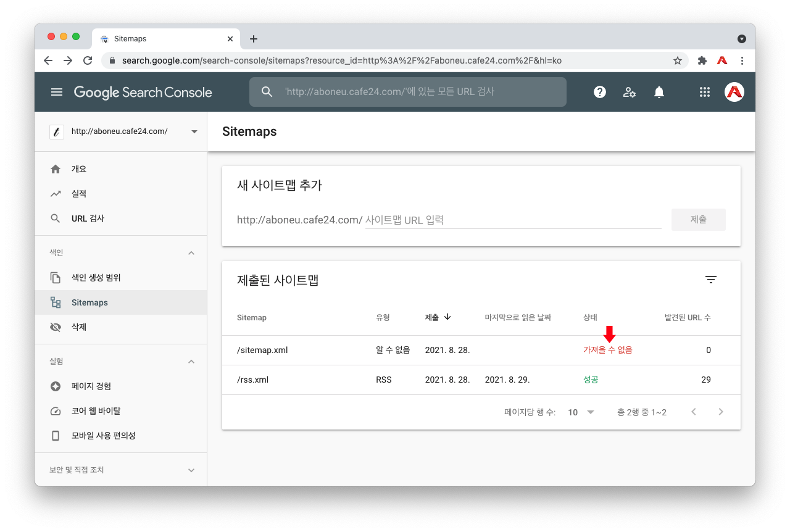View site security lock info

click(112, 60)
